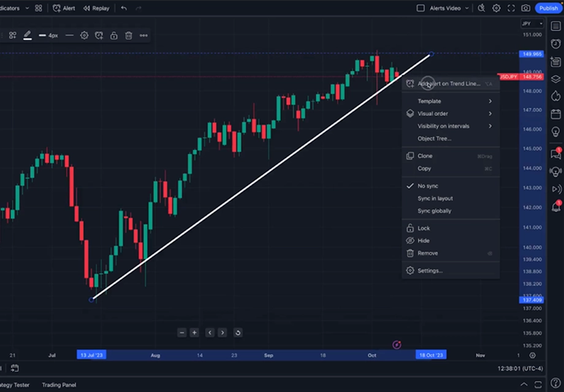564x392 pixels.
Task: Select the No sync option
Action: click(451, 186)
